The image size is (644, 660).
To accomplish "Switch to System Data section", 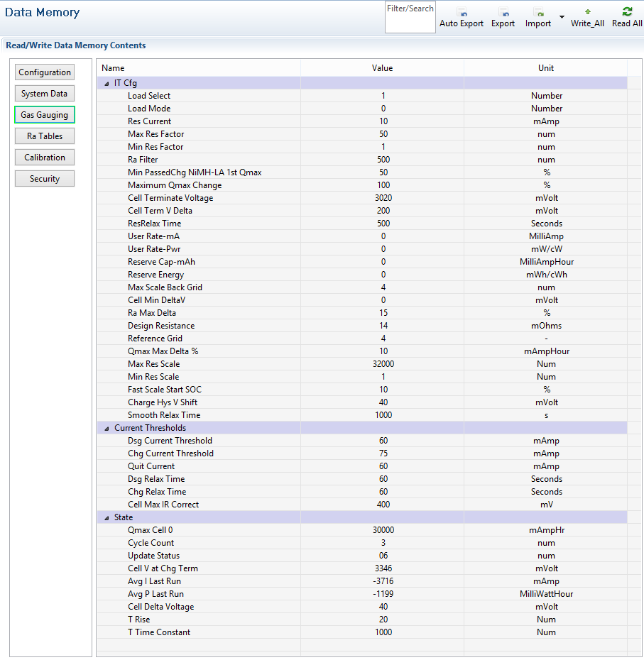I will (45, 94).
